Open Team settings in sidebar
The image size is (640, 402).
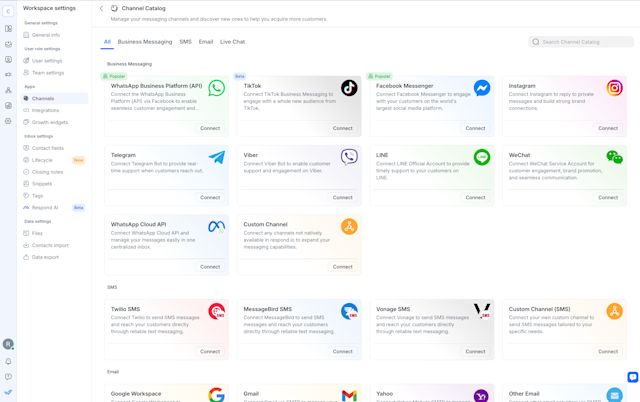tap(54, 73)
